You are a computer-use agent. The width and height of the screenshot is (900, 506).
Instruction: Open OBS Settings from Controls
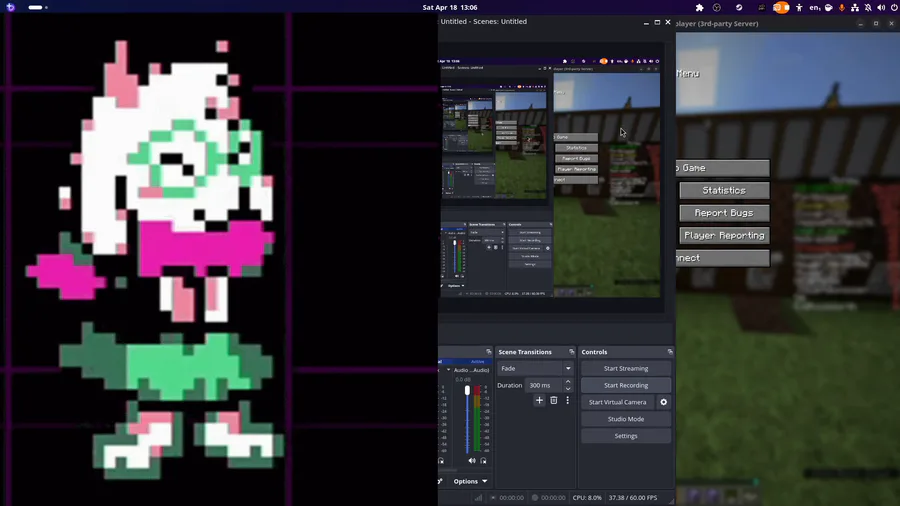point(626,436)
